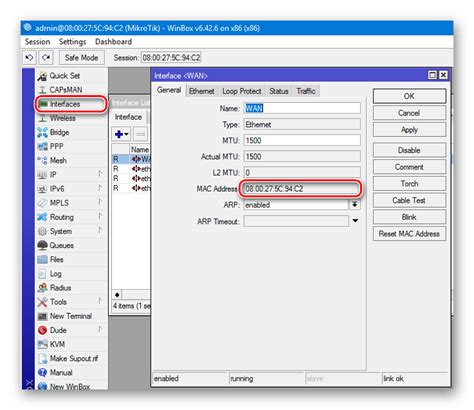The image size is (474, 410).
Task: Open the Interfaces menu item
Action: tap(71, 104)
